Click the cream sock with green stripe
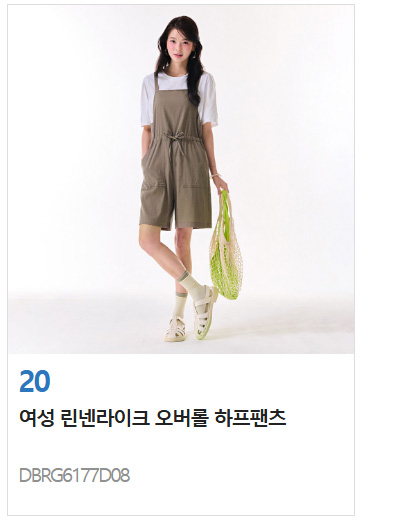Viewport: 400px width, 527px height. tap(192, 284)
